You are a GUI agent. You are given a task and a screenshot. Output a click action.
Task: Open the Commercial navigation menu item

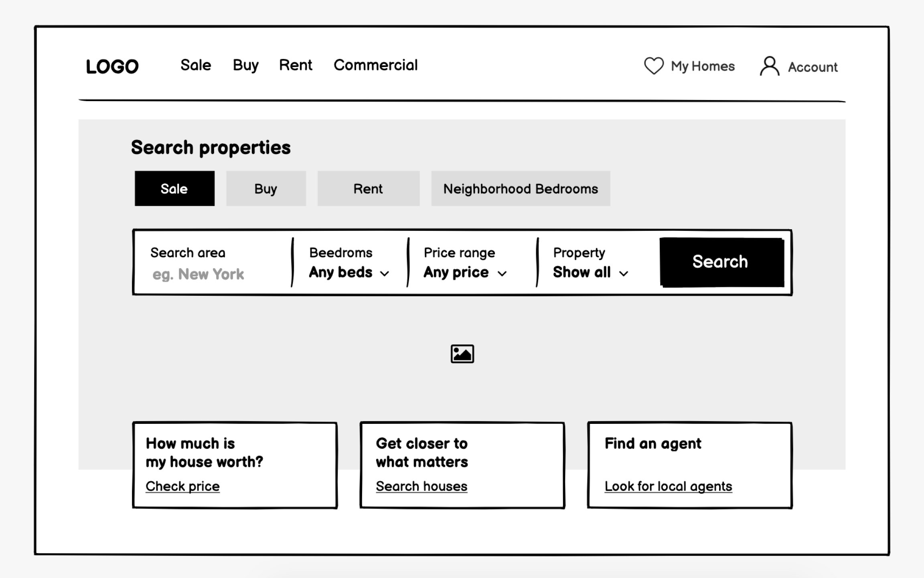[x=375, y=65]
